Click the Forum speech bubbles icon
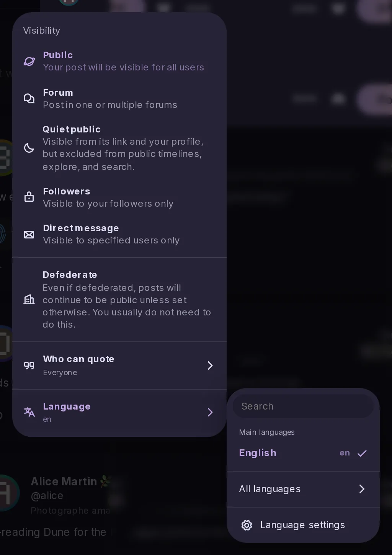The width and height of the screenshot is (392, 555). (x=29, y=99)
